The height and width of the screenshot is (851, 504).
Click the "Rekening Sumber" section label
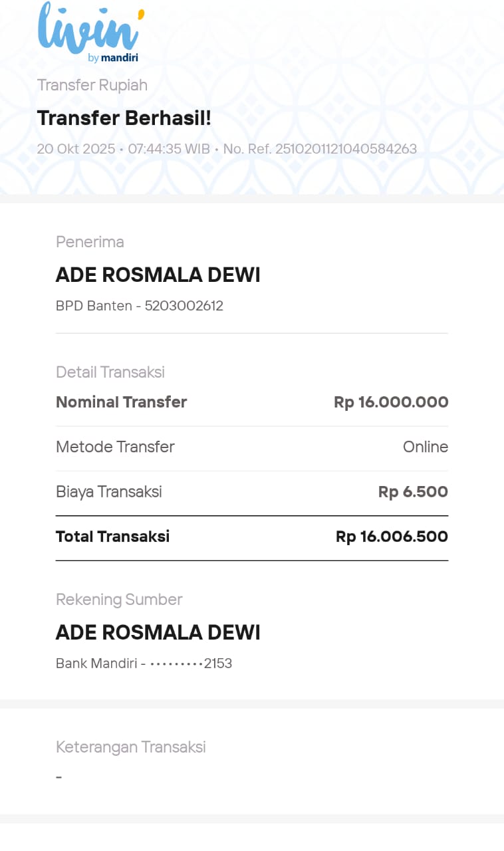point(119,600)
